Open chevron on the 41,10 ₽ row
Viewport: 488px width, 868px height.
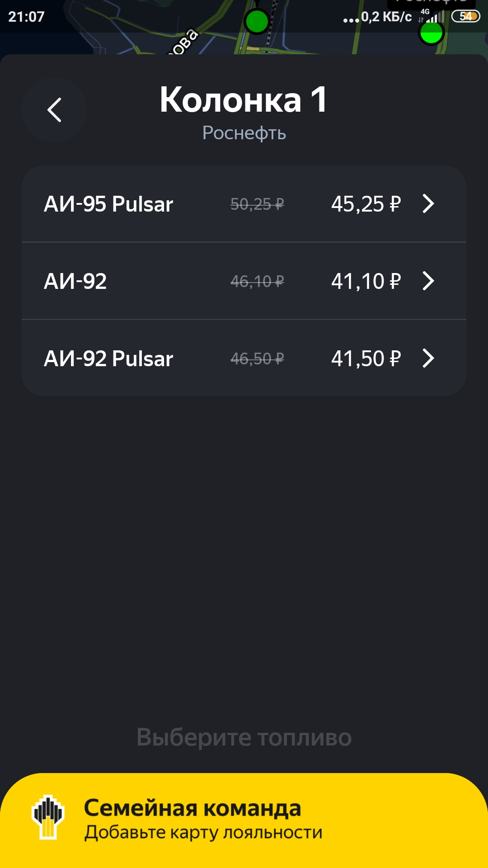428,281
